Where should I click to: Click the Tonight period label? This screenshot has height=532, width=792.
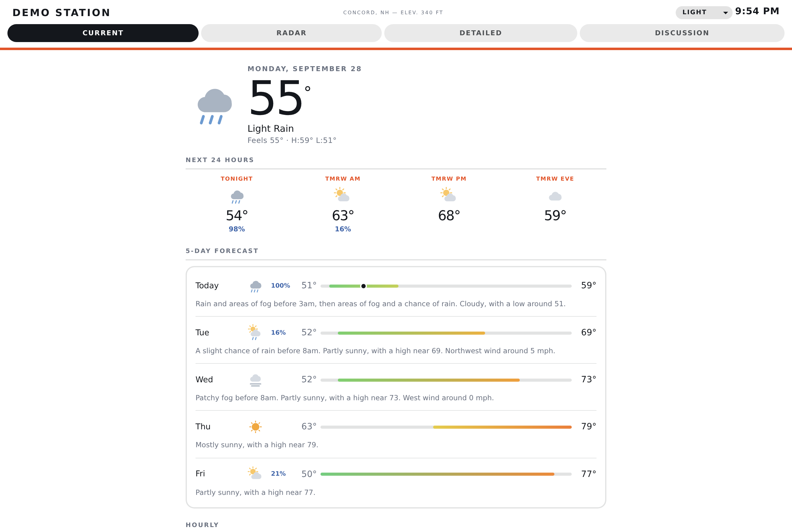tap(237, 179)
